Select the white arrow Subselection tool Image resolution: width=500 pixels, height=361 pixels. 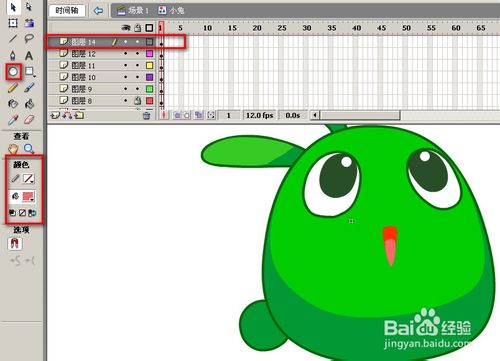pyautogui.click(x=29, y=7)
